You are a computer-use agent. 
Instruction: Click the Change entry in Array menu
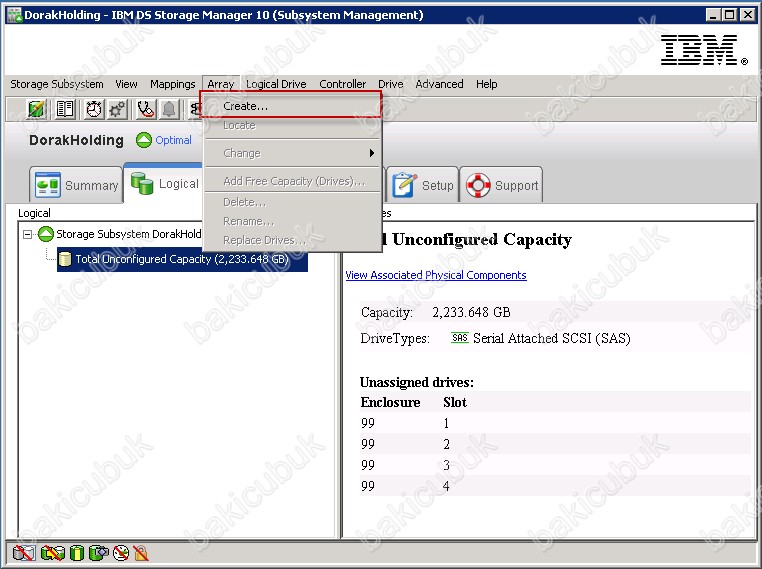[x=292, y=153]
